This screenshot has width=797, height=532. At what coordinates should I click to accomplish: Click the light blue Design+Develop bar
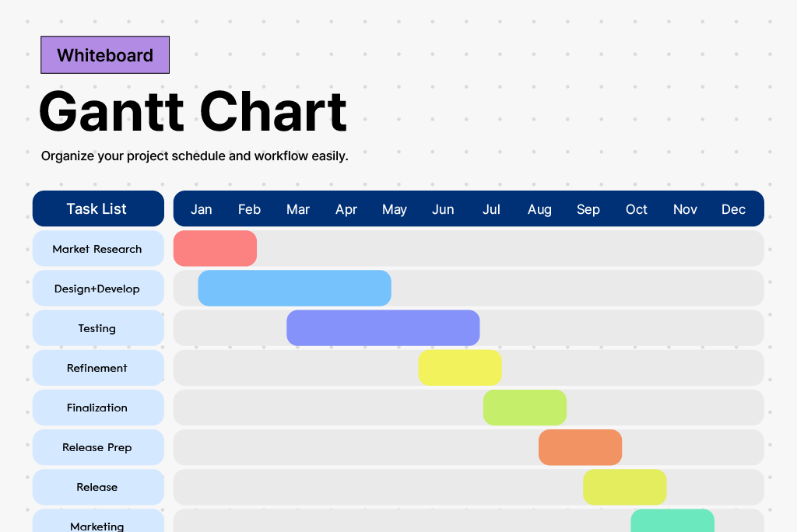(x=294, y=289)
